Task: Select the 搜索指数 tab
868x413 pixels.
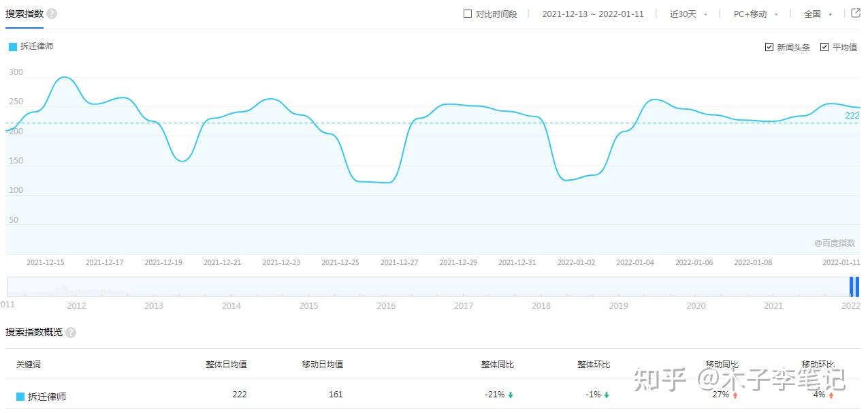Action: click(25, 14)
